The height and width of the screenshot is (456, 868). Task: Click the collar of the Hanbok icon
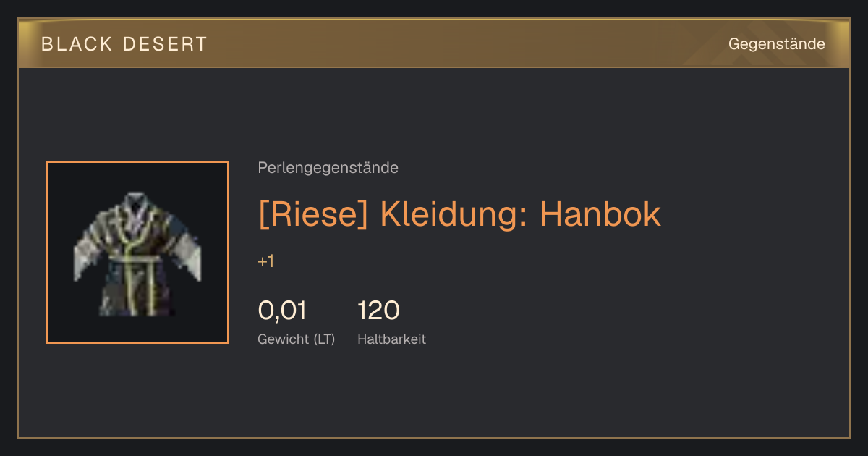coord(137,208)
